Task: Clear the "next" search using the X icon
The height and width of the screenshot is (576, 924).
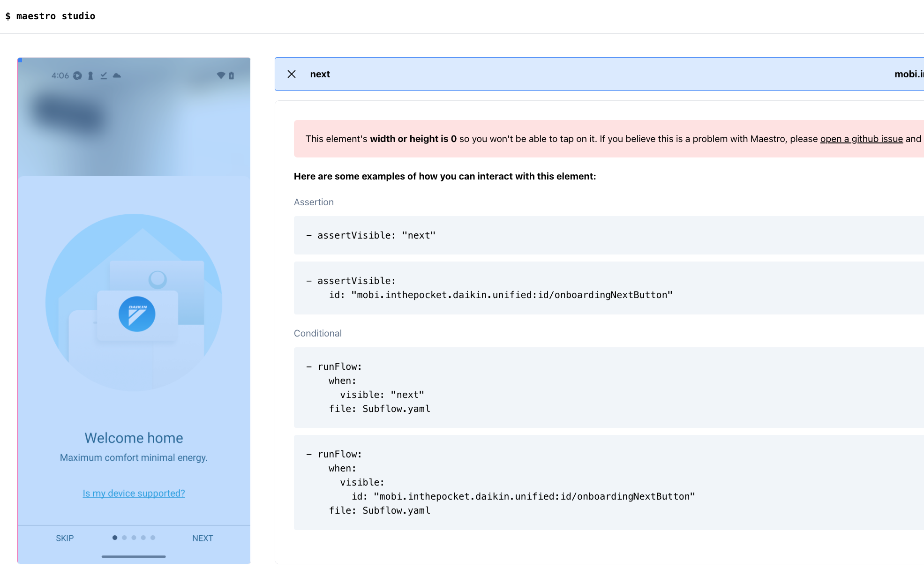Action: point(292,74)
